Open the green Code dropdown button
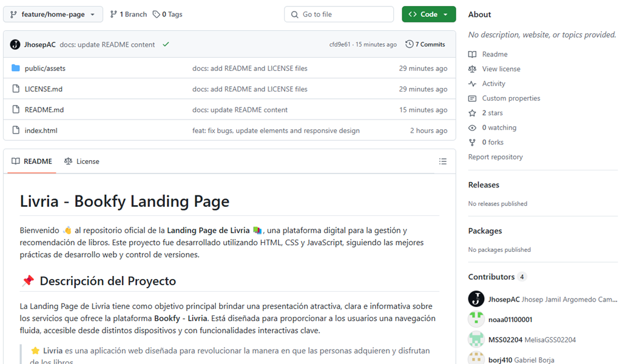This screenshot has width=628, height=364. [428, 15]
